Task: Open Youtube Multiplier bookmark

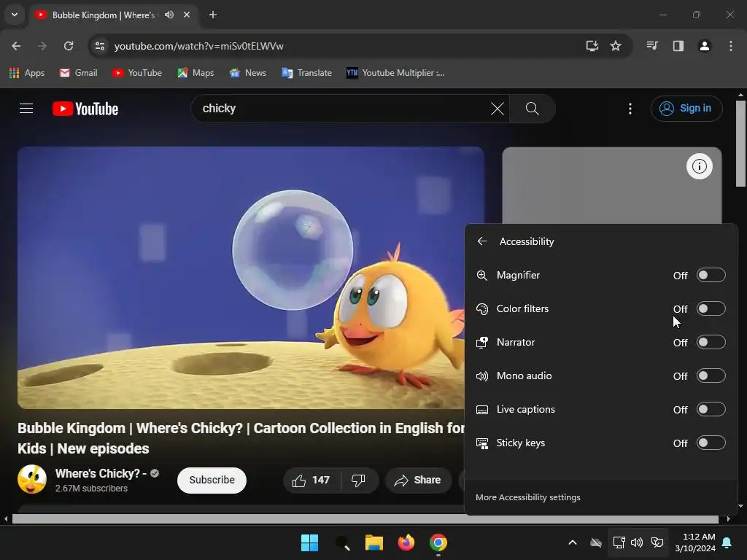Action: (x=395, y=73)
